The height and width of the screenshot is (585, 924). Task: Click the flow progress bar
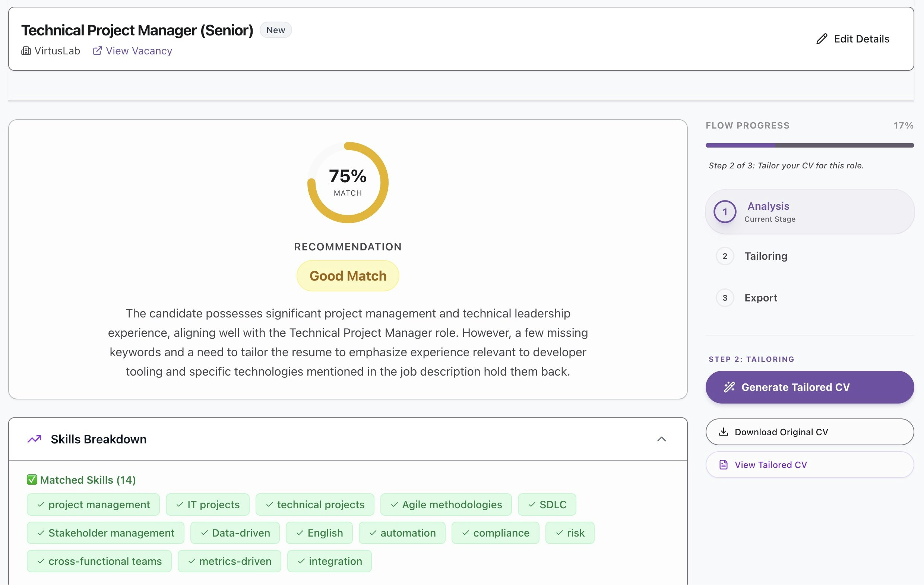click(809, 145)
